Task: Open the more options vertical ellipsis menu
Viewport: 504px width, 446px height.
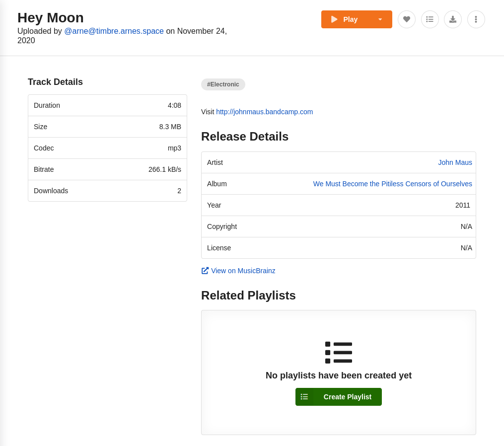Action: click(x=476, y=19)
